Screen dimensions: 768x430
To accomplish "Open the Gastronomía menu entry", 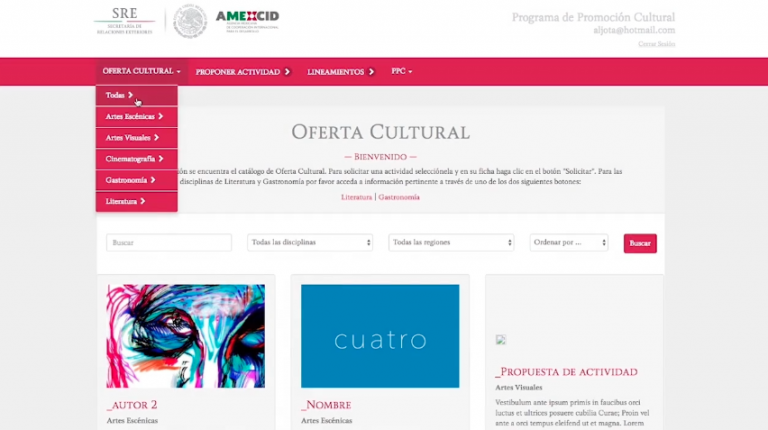I will point(131,180).
